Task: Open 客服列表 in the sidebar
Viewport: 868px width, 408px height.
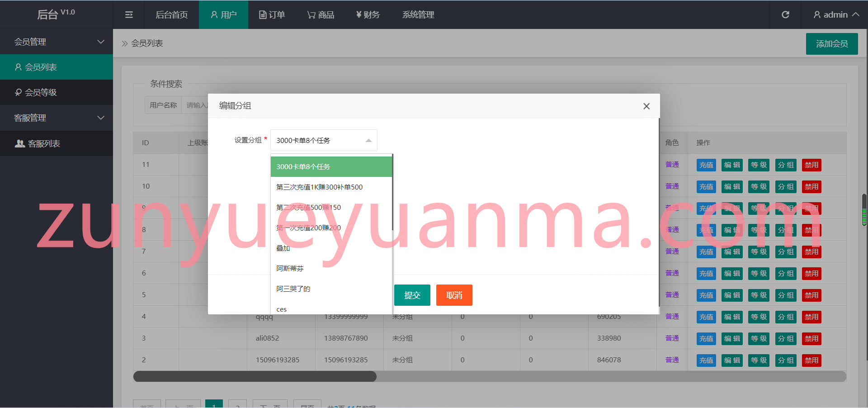Action: click(x=57, y=143)
